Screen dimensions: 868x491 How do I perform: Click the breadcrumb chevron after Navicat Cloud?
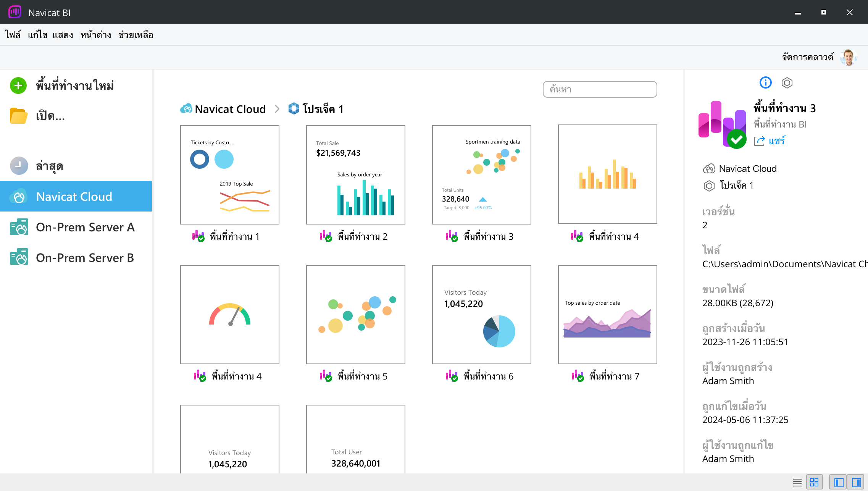[x=277, y=109]
